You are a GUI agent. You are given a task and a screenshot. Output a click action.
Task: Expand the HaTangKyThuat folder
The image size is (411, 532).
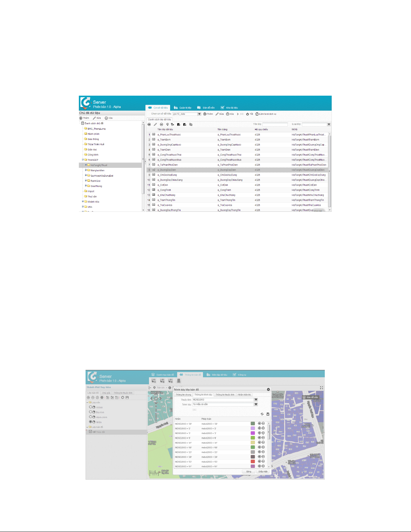(x=86, y=165)
